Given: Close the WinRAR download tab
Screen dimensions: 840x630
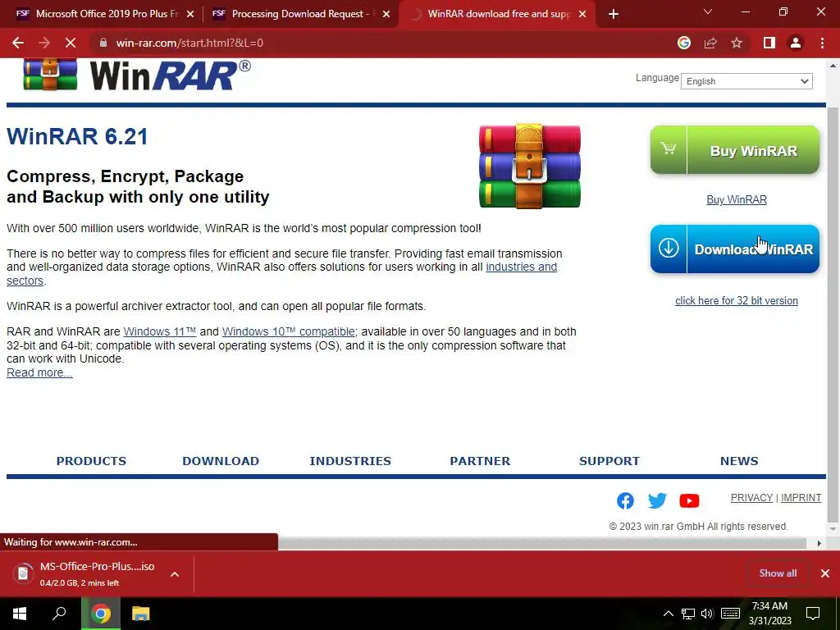Looking at the screenshot, I should click(582, 15).
